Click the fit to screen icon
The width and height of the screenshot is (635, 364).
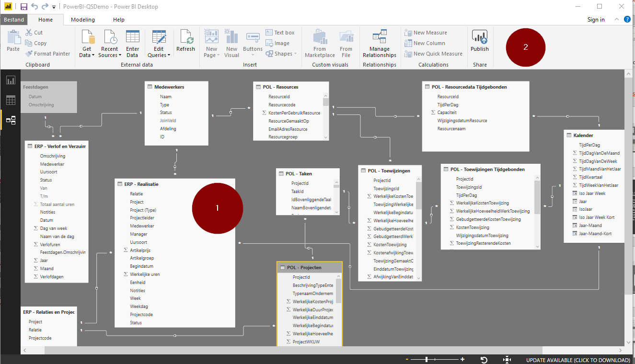tap(507, 360)
